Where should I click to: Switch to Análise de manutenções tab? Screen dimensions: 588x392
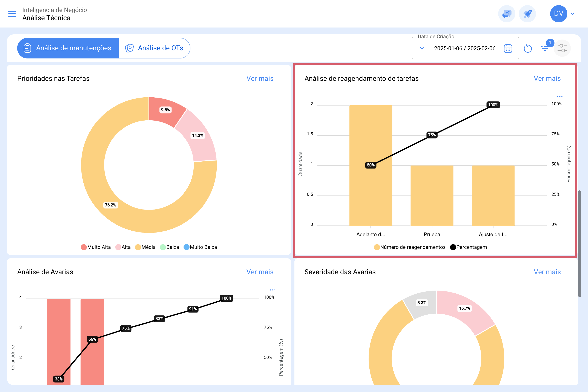pos(68,48)
